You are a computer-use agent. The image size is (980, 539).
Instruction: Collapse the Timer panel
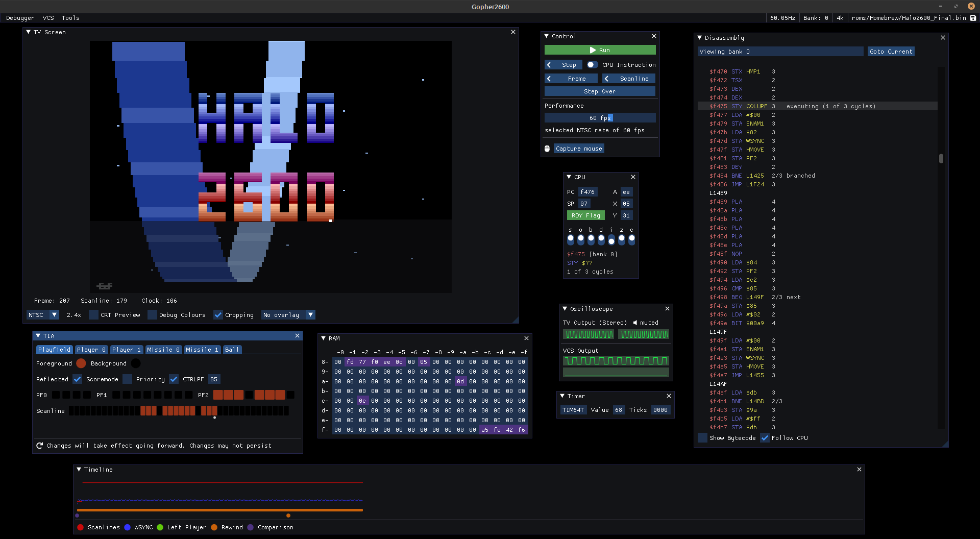(x=562, y=396)
